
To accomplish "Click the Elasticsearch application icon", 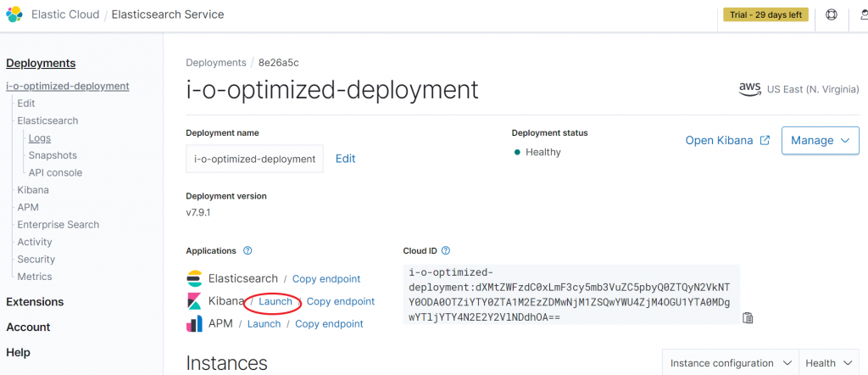I will point(194,278).
